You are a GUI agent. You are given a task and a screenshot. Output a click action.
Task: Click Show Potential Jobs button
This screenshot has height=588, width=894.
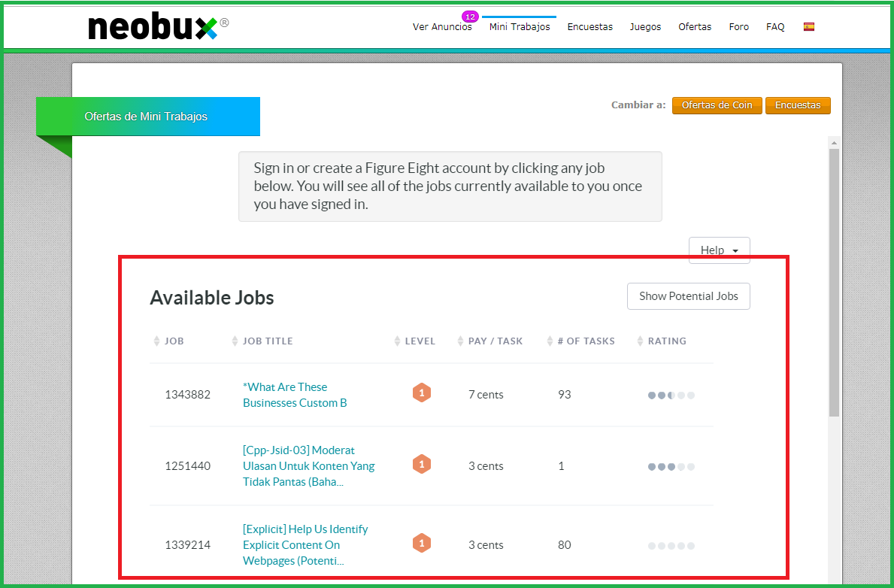[688, 296]
